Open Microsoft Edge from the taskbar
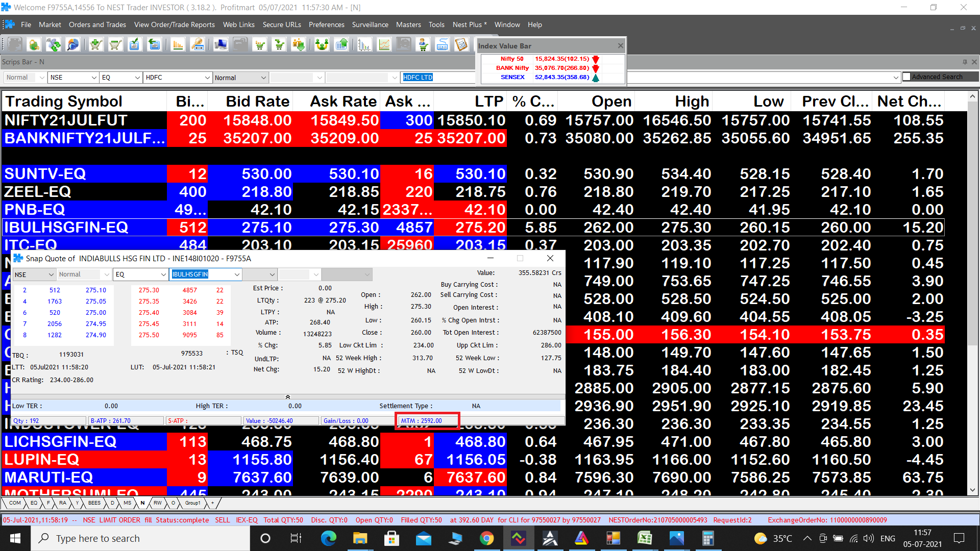This screenshot has height=551, width=980. coord(328,538)
